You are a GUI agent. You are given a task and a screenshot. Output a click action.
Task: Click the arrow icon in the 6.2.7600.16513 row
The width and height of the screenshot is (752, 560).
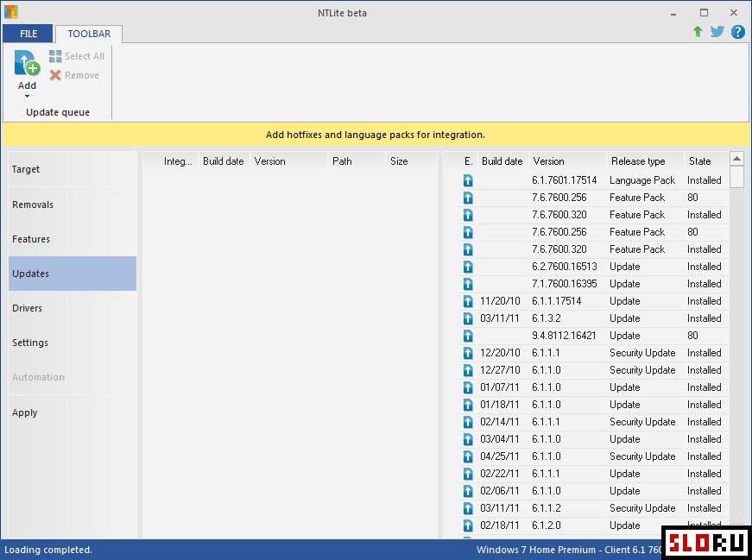click(x=468, y=267)
